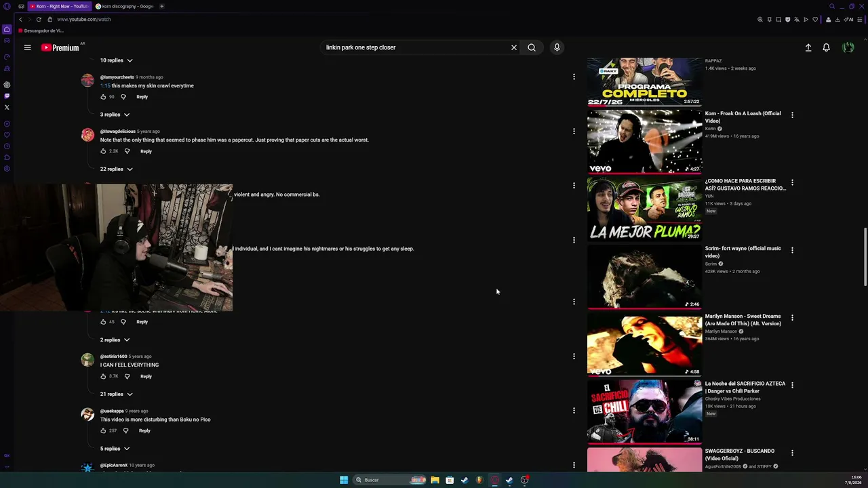Dislike the 'Boku no Pico' comment
Image resolution: width=868 pixels, height=488 pixels.
(125, 430)
